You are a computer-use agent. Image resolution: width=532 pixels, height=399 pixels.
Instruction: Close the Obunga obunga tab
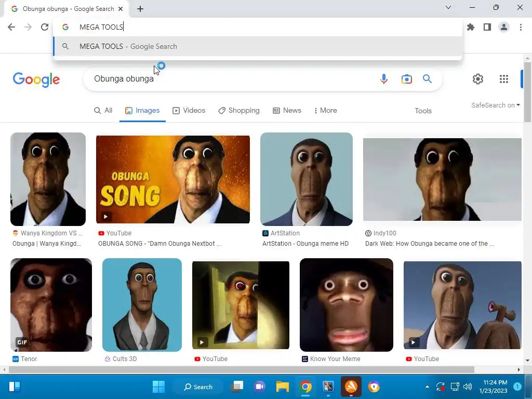coord(121,9)
